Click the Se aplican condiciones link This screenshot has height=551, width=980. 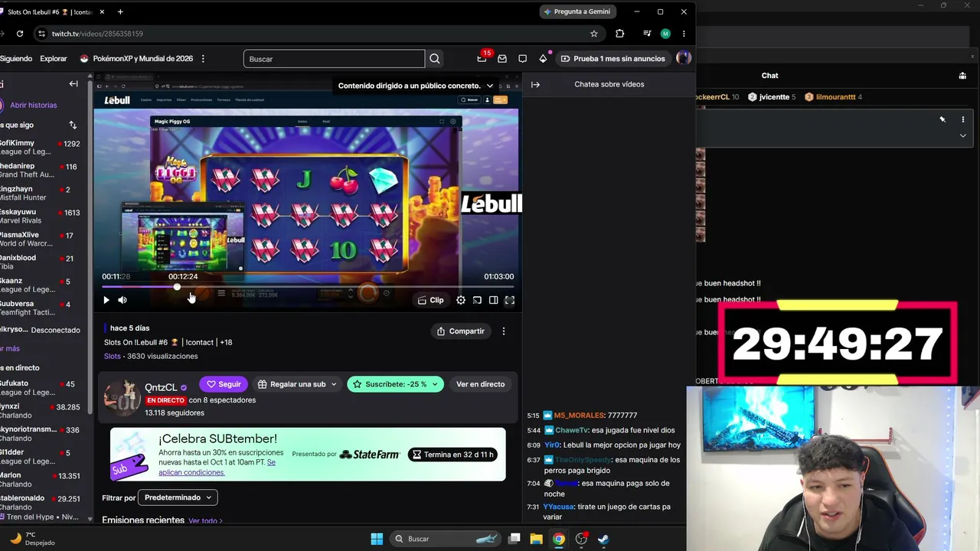pyautogui.click(x=217, y=468)
